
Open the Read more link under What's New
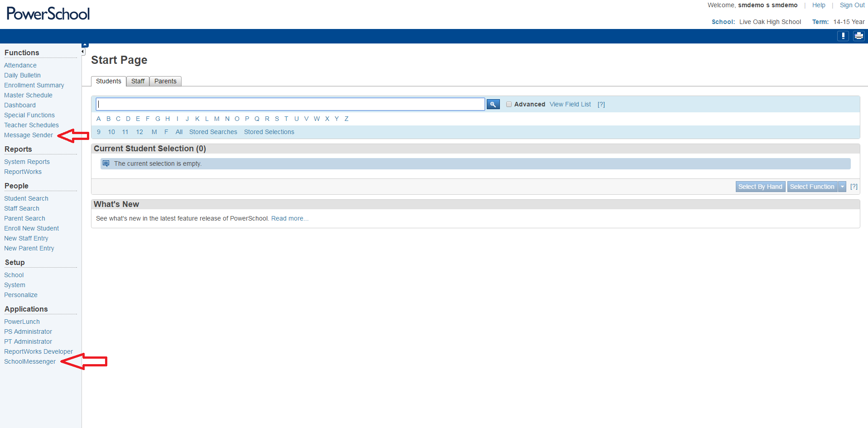[289, 218]
